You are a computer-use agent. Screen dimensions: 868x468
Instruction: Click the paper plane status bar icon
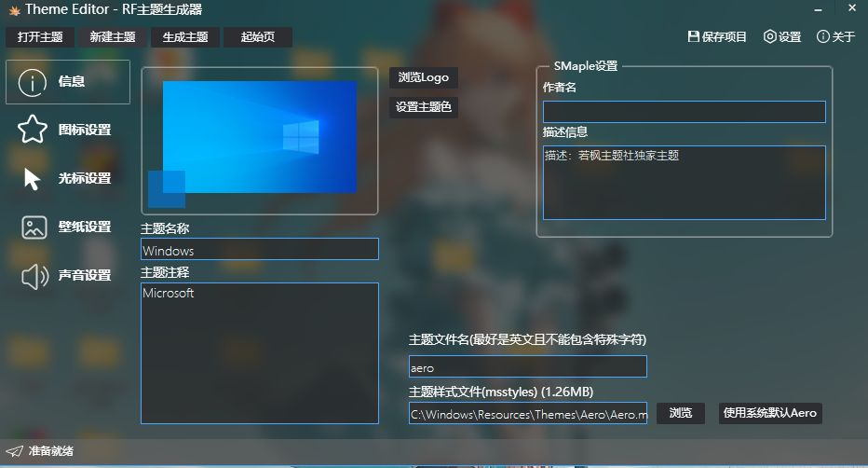coord(14,451)
